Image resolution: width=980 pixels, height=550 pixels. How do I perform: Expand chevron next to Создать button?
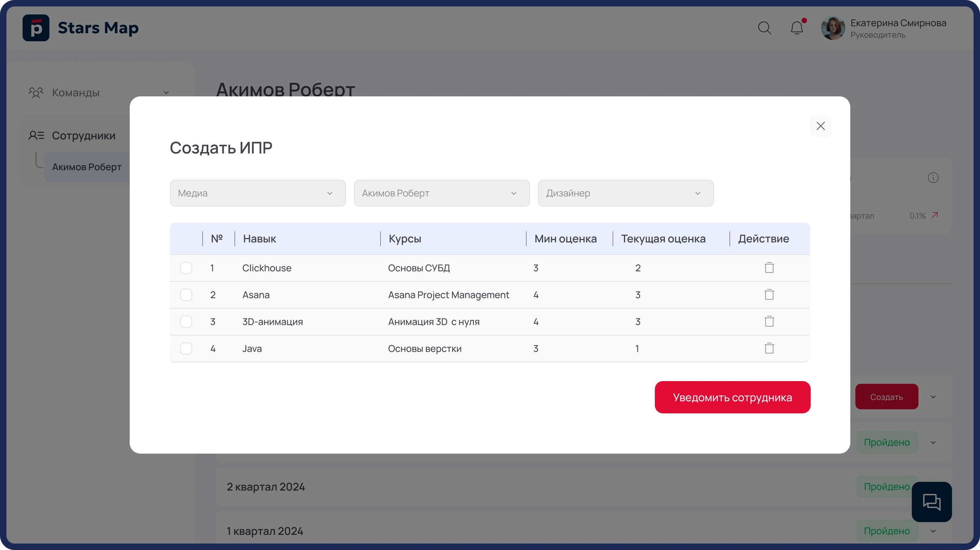coord(933,397)
